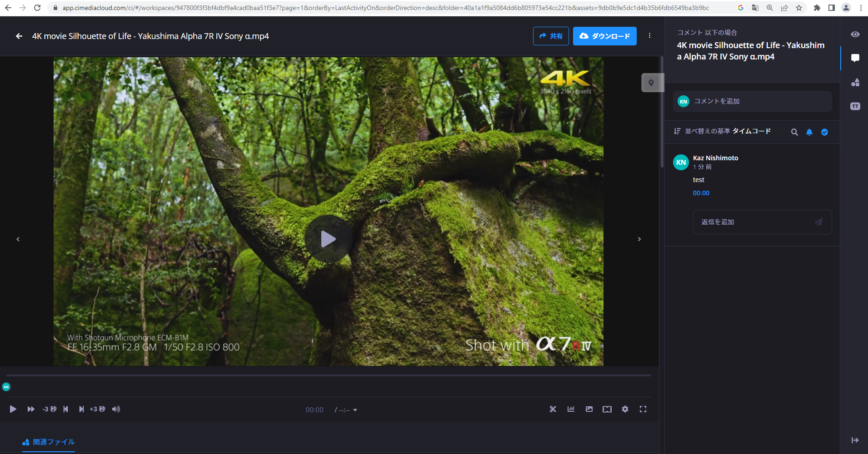Viewport: 868px width, 454px height.
Task: Jump forward with the +3 秒 button
Action: pos(97,409)
